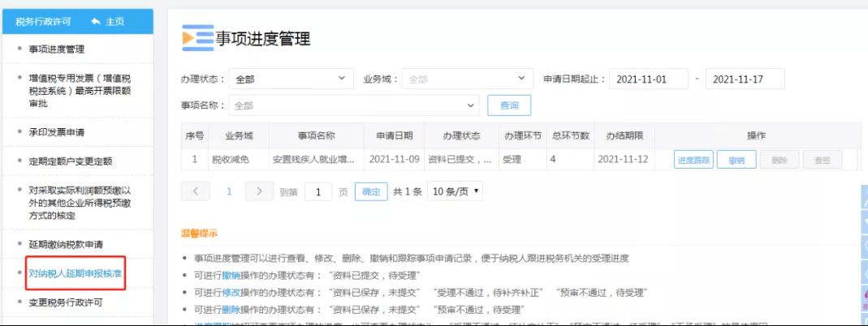The image size is (868, 326).
Task: Open 事项进度管理 in the sidebar
Action: (57, 49)
